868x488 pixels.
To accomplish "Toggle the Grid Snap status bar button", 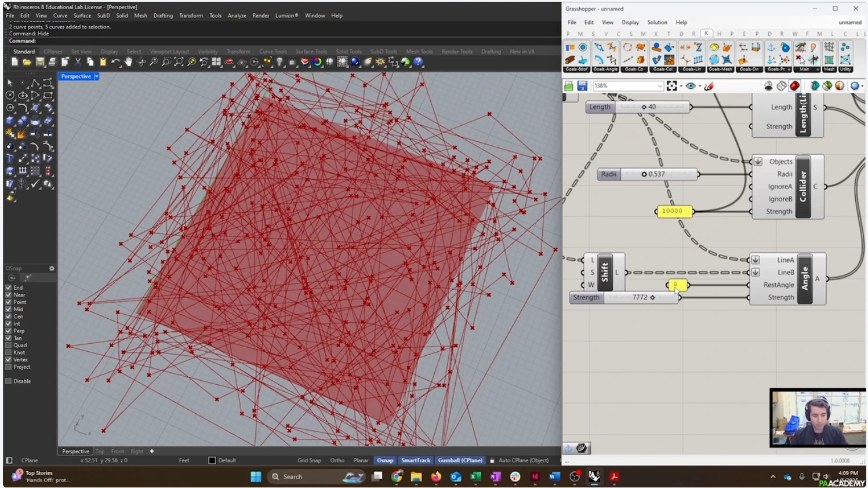I will click(x=309, y=460).
